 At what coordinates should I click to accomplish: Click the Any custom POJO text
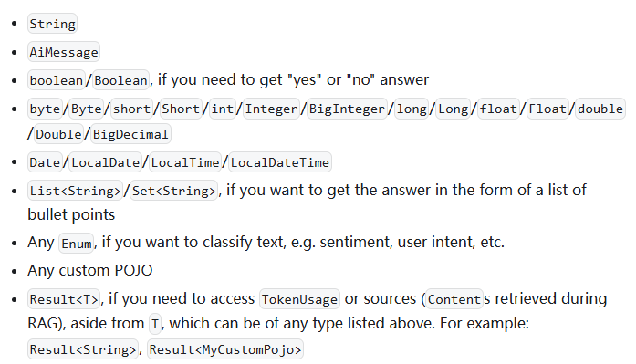coord(90,270)
